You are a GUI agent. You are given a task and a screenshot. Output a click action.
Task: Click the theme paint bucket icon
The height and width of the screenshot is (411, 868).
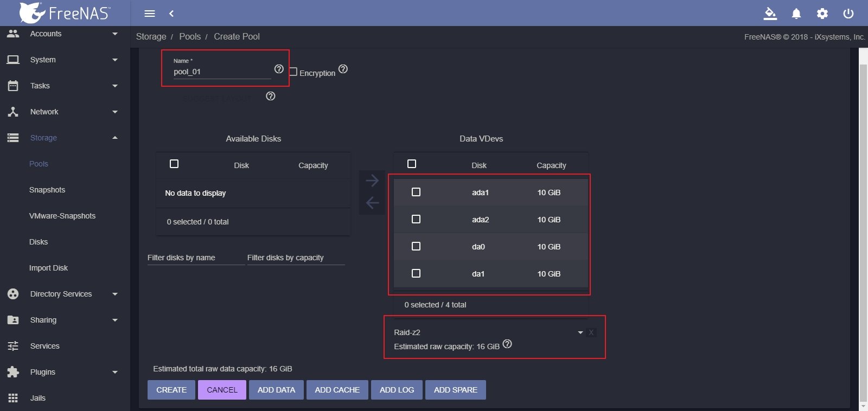click(770, 14)
